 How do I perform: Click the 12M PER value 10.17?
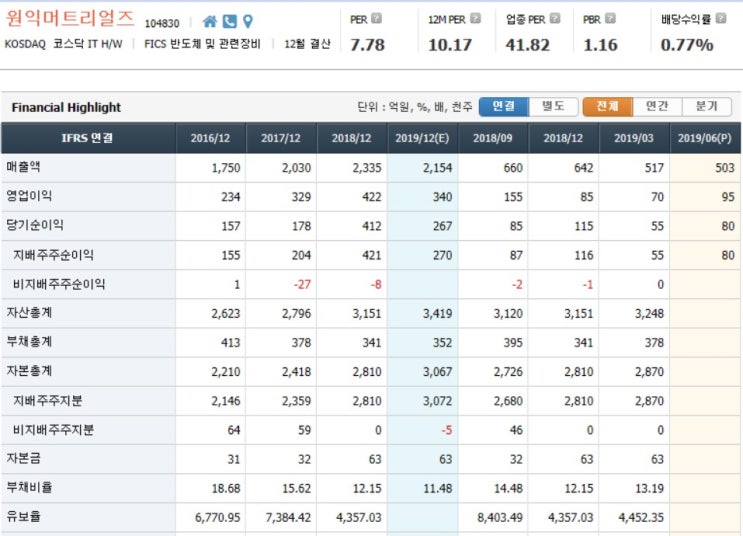click(x=450, y=45)
